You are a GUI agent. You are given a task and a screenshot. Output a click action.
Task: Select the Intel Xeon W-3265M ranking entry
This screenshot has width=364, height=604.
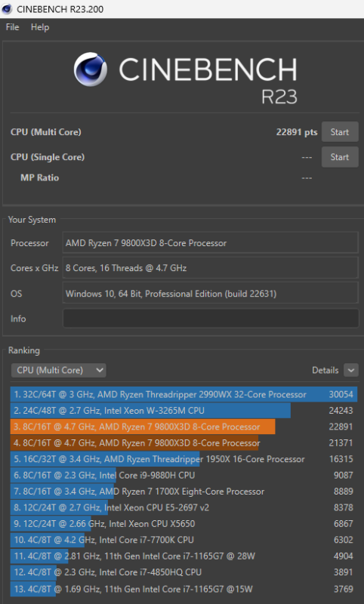coord(184,411)
